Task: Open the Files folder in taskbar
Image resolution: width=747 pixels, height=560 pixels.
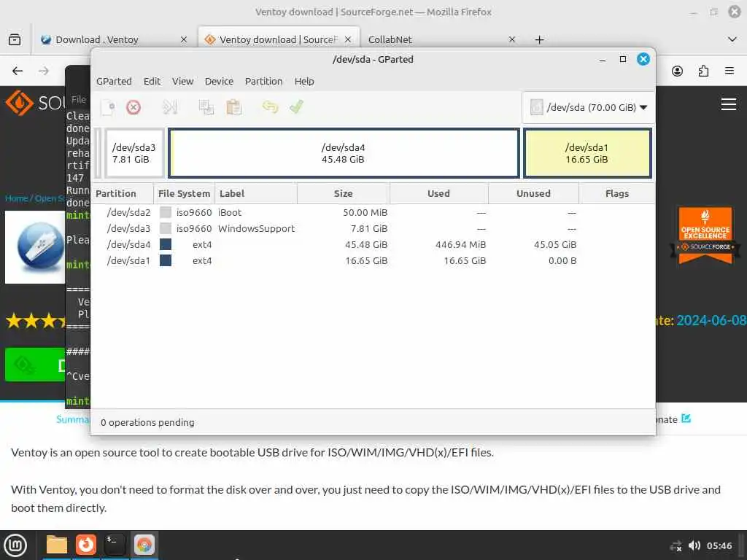Action: [x=57, y=545]
